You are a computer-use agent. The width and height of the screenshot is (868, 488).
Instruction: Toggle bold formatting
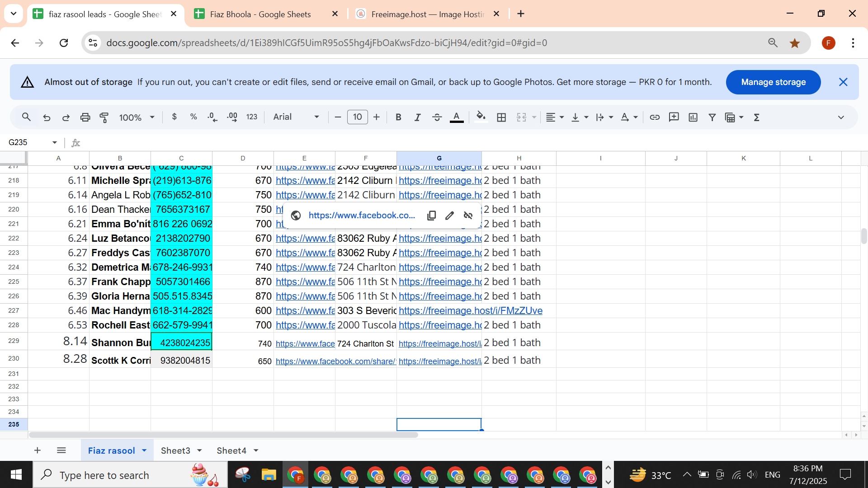(x=398, y=117)
